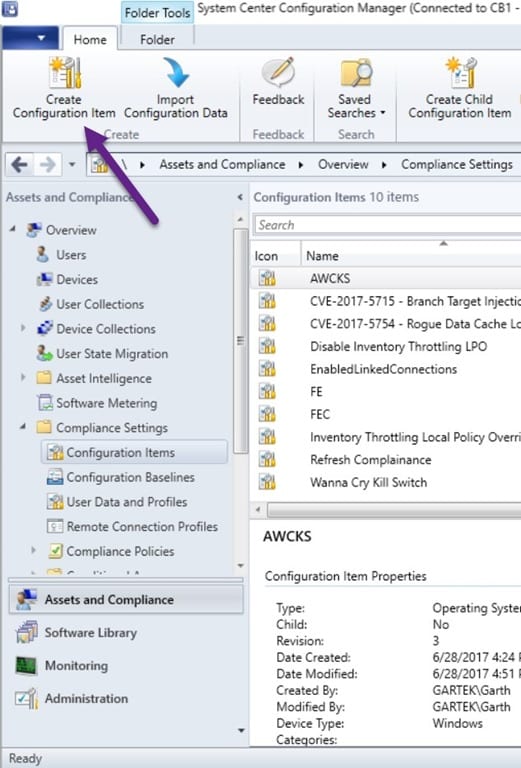
Task: Click the Monitoring workspace icon
Action: coord(26,666)
